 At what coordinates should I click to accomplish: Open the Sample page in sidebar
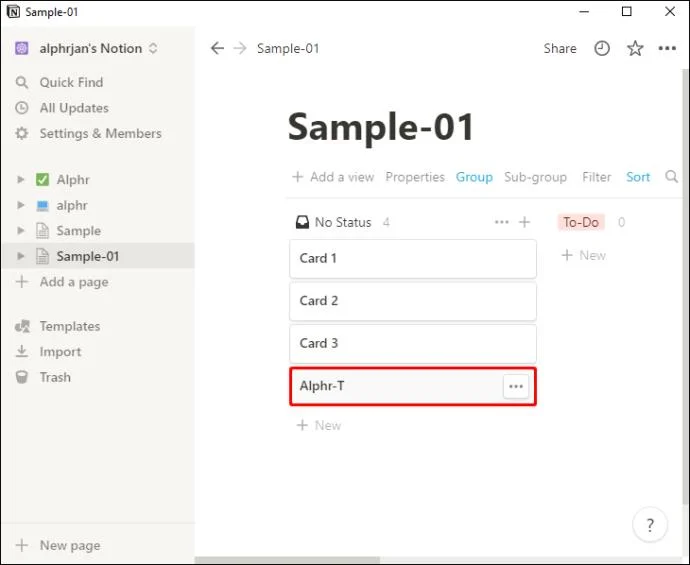pos(78,231)
